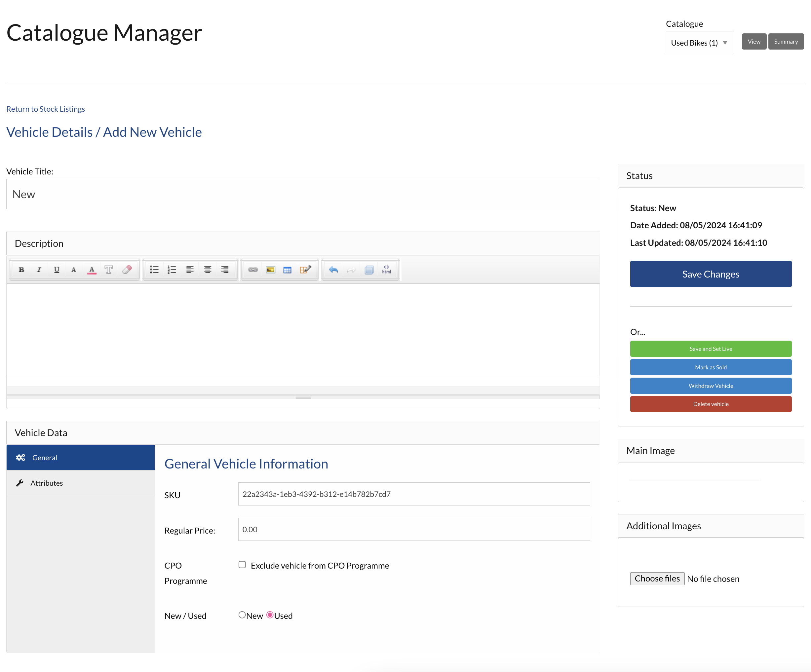Follow the Return to Stock Listings link
This screenshot has height=672, width=811.
46,109
